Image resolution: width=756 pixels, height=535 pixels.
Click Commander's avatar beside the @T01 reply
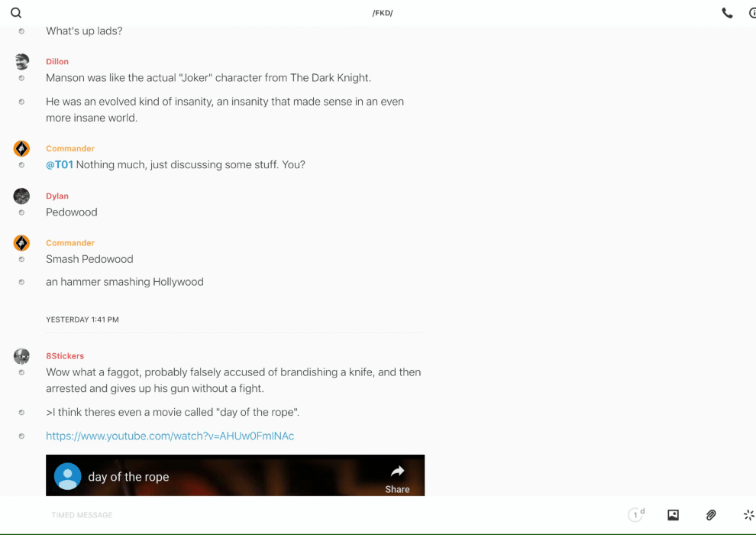coord(21,148)
